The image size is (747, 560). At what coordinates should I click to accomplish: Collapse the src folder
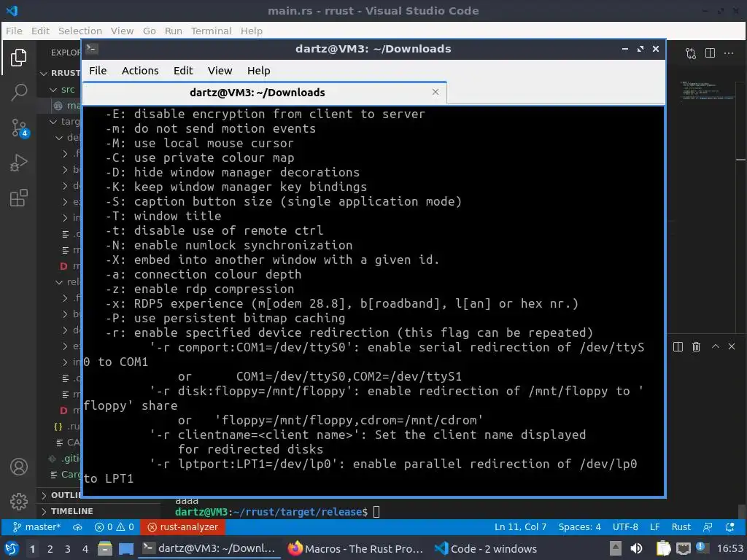pyautogui.click(x=53, y=90)
